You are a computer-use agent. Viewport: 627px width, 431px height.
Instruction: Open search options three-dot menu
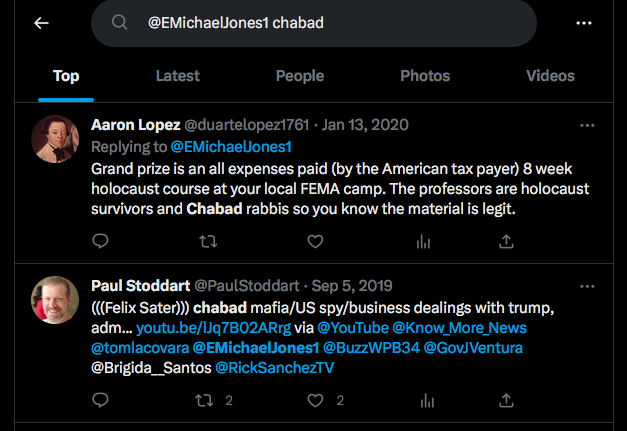pyautogui.click(x=585, y=23)
